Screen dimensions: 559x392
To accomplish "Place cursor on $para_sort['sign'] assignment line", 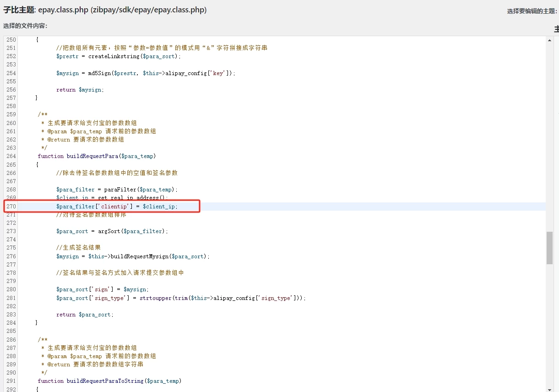I will 102,289.
